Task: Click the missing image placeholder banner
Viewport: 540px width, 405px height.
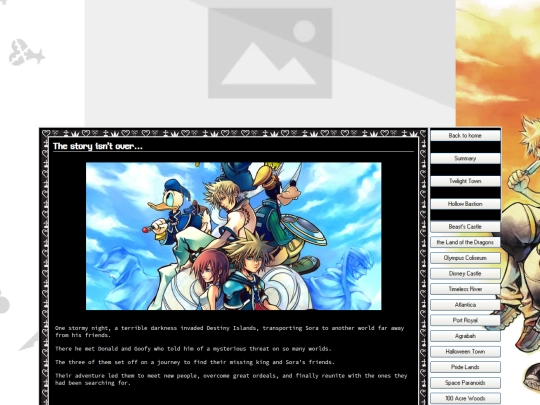Action: point(270,64)
